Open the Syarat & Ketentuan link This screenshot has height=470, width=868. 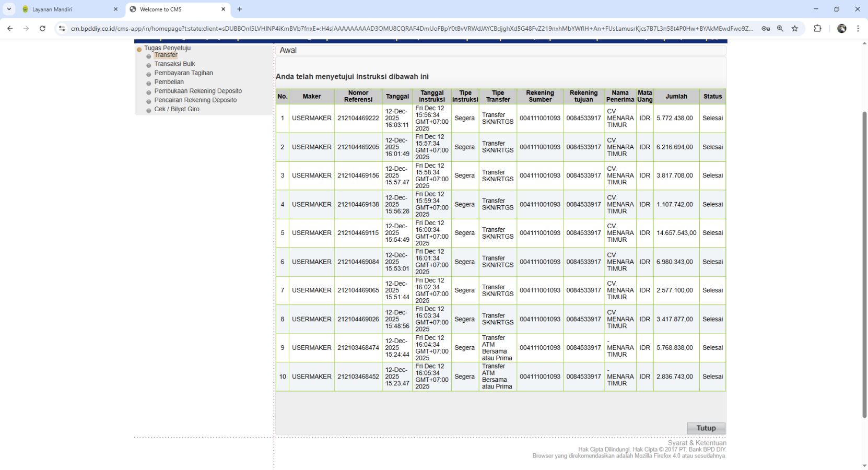point(697,443)
